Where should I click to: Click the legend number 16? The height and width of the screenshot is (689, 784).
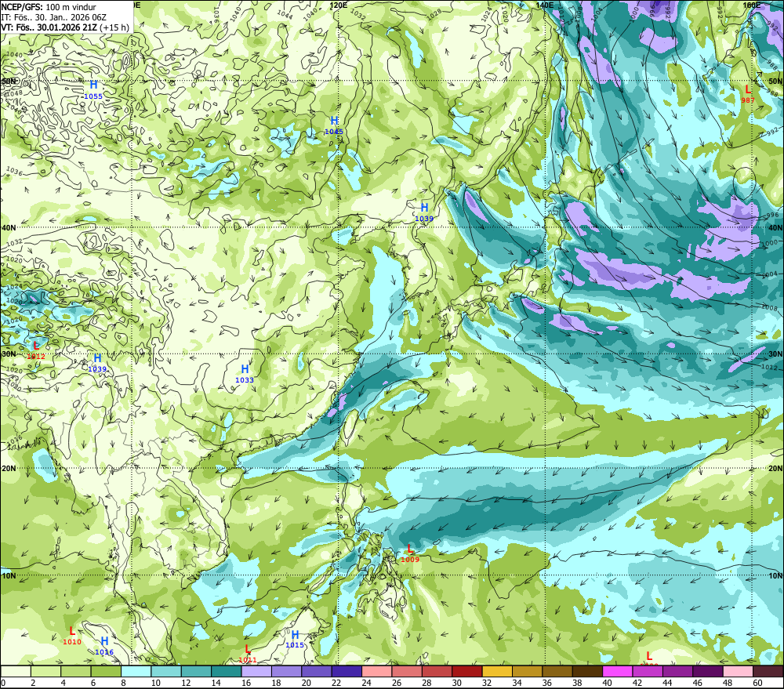(246, 683)
